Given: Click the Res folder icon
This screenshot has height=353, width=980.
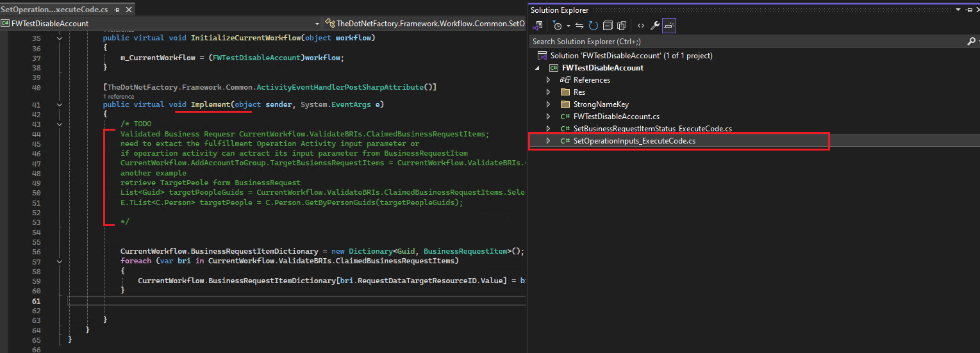Looking at the screenshot, I should tap(565, 92).
